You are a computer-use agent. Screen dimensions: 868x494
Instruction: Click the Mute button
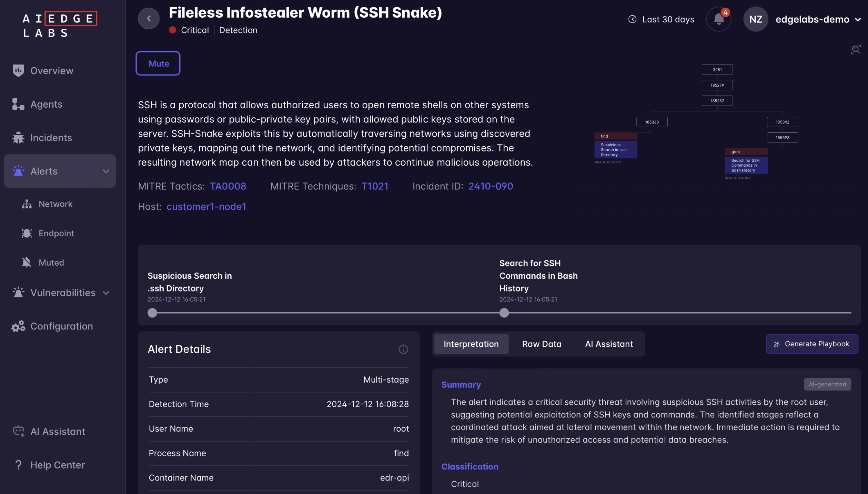pyautogui.click(x=158, y=63)
